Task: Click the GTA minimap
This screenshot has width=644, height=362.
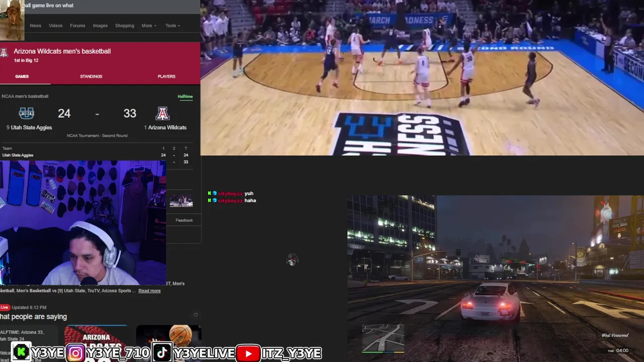Action: pyautogui.click(x=383, y=338)
